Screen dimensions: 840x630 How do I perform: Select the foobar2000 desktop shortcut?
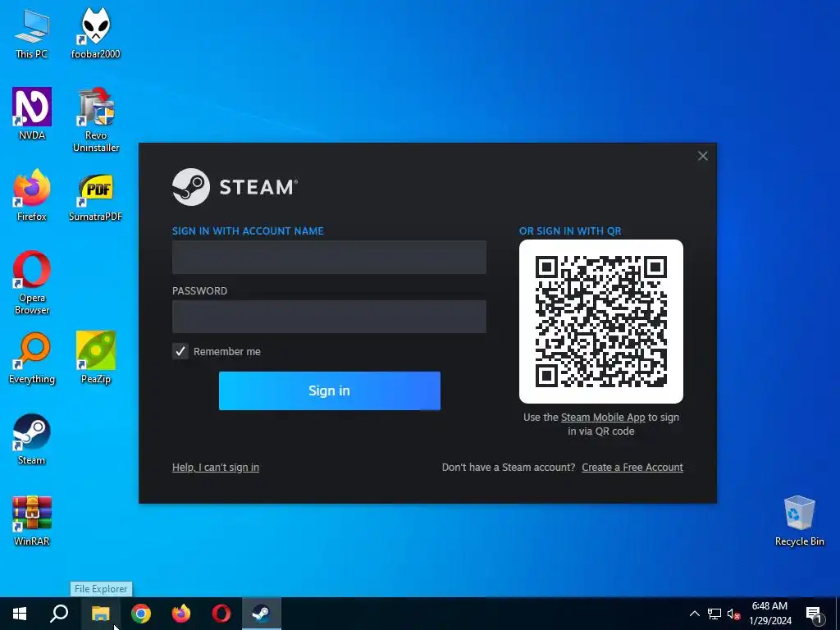(x=95, y=33)
